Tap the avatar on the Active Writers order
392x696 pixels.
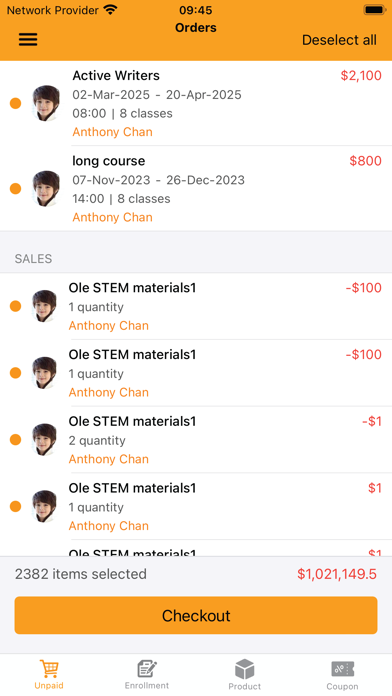point(46,103)
